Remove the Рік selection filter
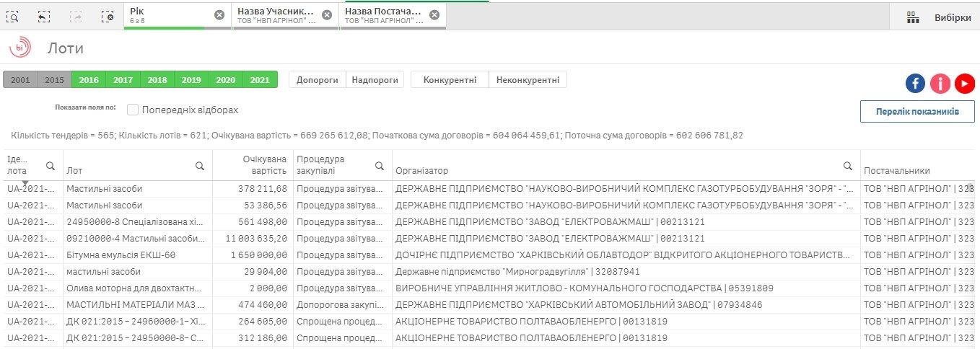The height and width of the screenshot is (349, 980). (219, 15)
